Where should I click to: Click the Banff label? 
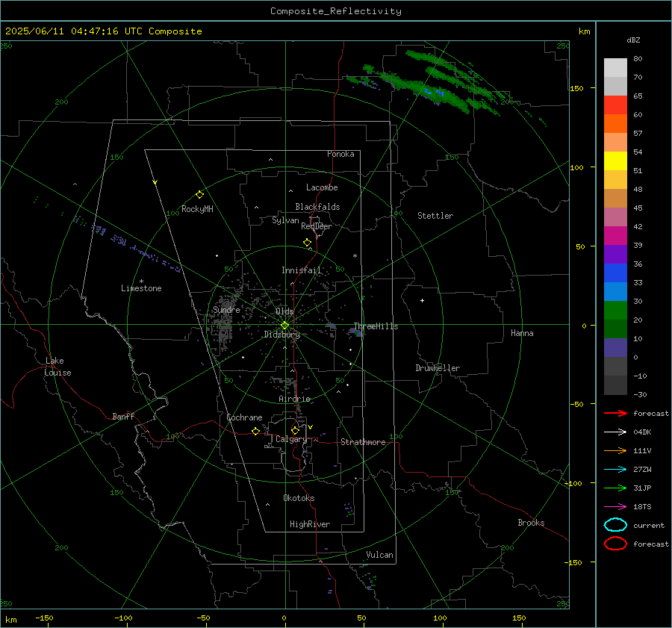pos(123,417)
